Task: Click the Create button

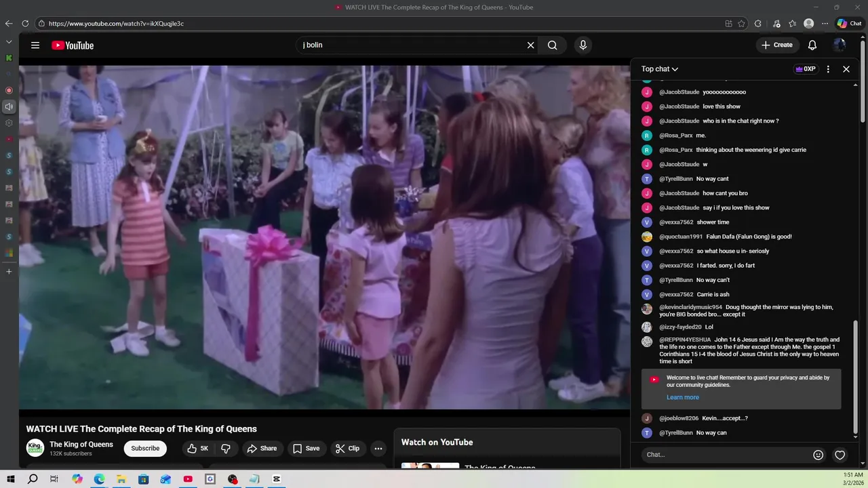Action: click(776, 45)
